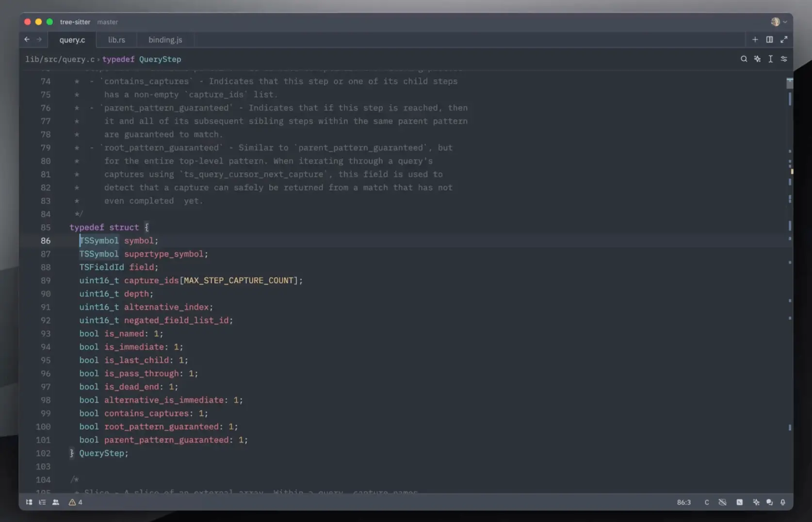Click the vertical scrollbar thumb at right
The width and height of the screenshot is (812, 522).
789,83
